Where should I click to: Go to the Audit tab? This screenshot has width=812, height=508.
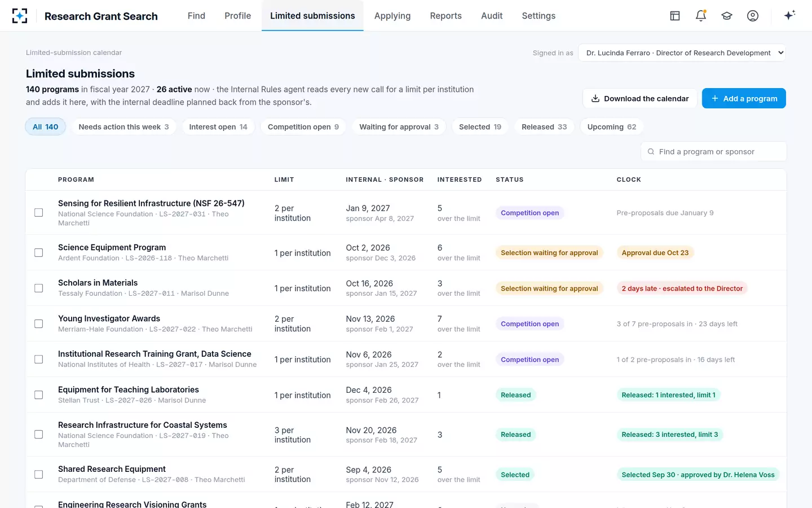pyautogui.click(x=492, y=16)
